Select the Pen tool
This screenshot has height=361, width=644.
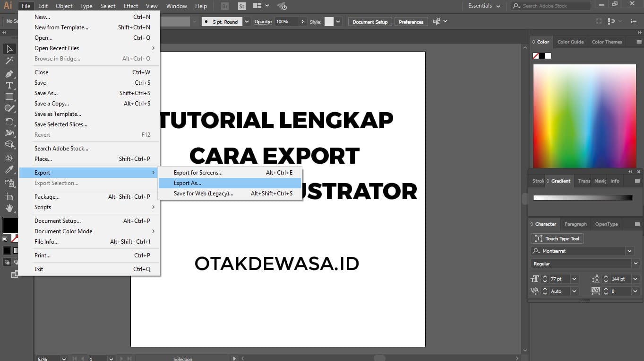(x=9, y=74)
